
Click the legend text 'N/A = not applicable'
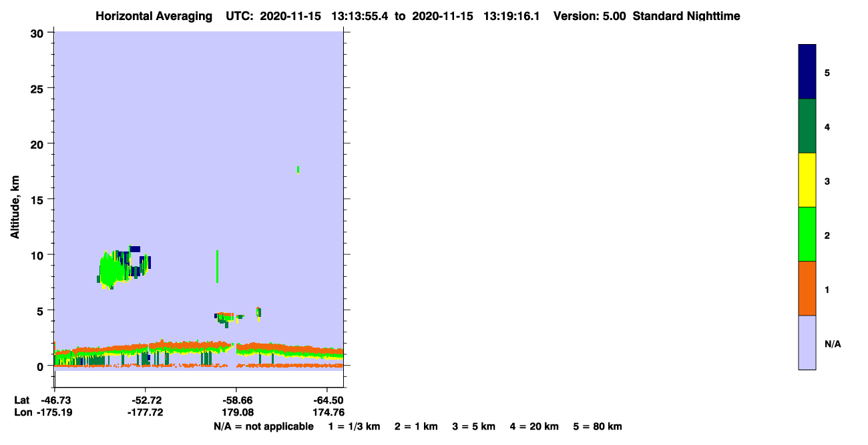pos(263,426)
